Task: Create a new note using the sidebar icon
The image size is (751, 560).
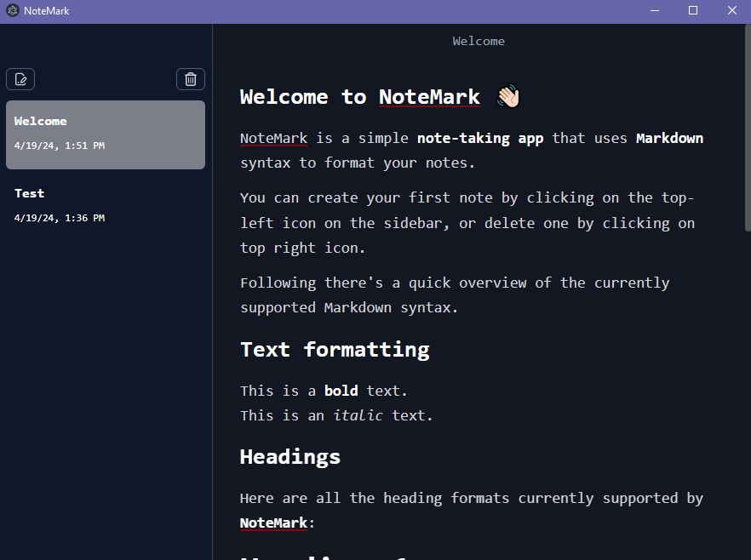Action: click(x=20, y=79)
